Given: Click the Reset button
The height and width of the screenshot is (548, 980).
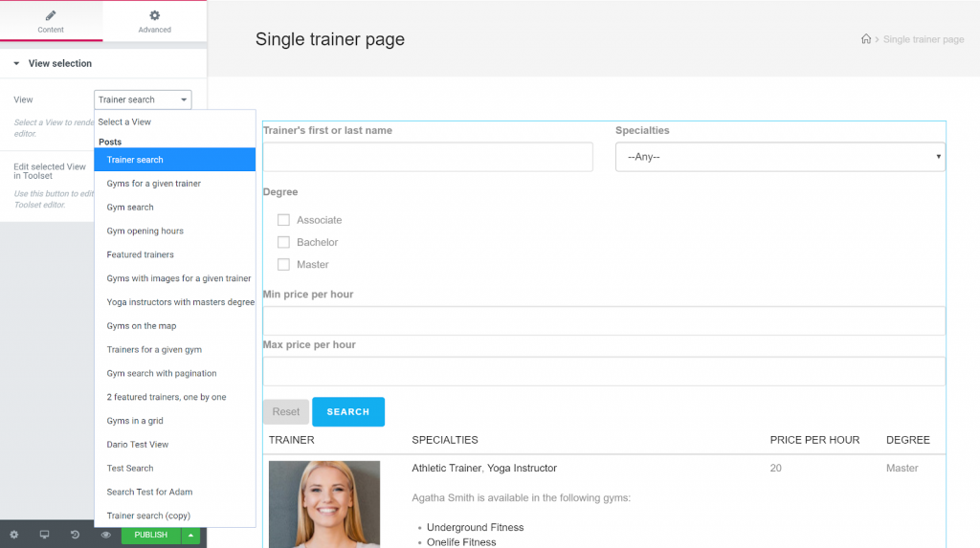Looking at the screenshot, I should 286,412.
